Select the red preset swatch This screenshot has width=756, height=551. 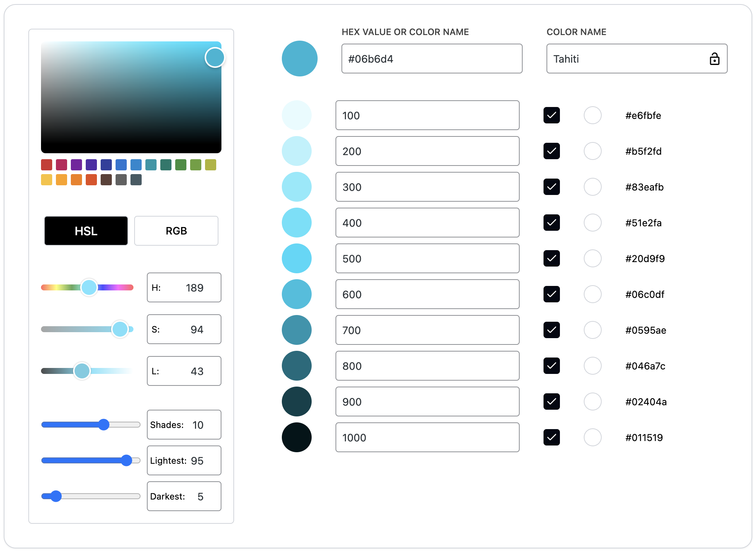(x=46, y=164)
